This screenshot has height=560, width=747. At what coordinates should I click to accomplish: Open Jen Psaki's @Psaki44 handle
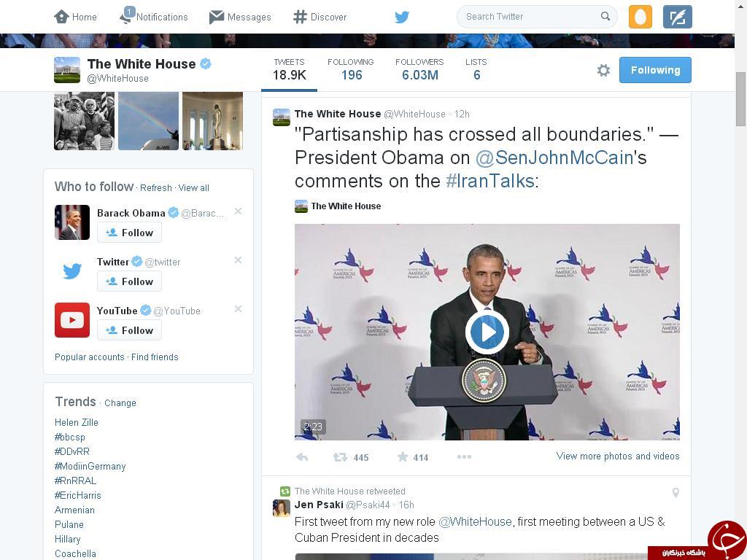tap(368, 505)
